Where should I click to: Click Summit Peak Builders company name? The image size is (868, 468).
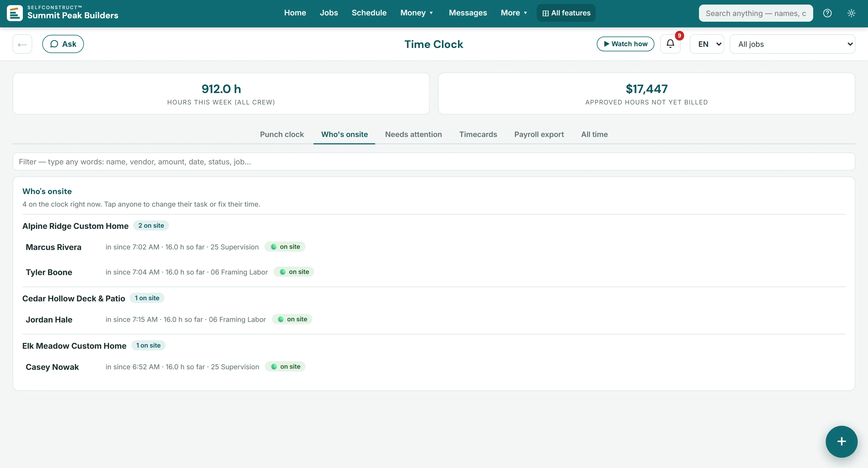(x=73, y=15)
